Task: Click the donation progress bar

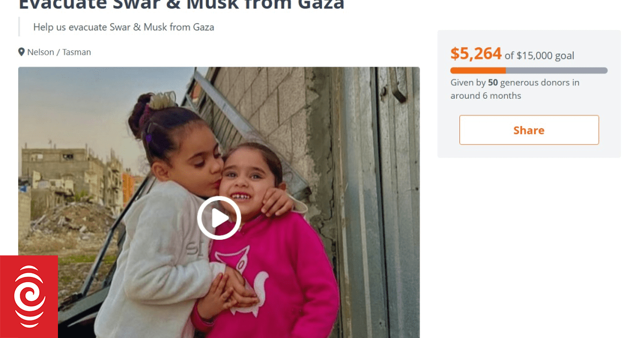Action: pos(529,70)
